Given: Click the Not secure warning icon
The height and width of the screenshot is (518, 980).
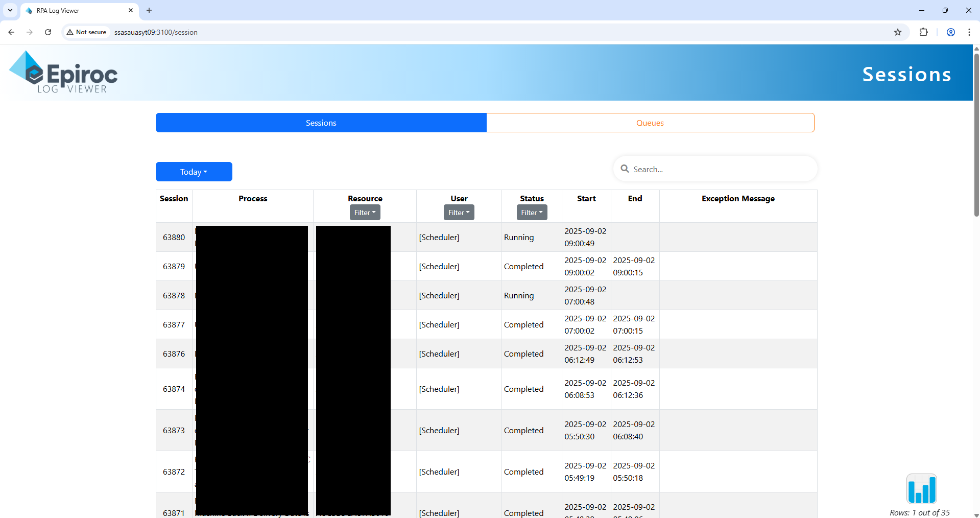Looking at the screenshot, I should 70,32.
